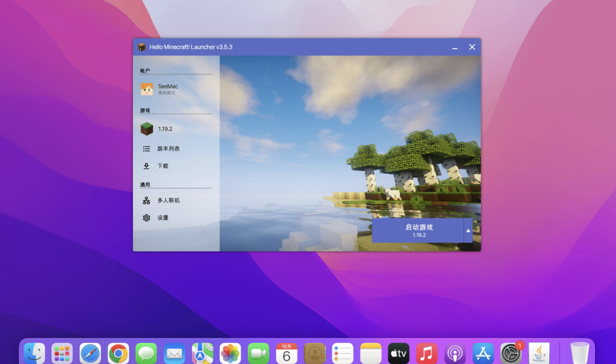Launch Google Chrome from the dock
Image resolution: width=616 pixels, height=364 pixels.
tap(118, 353)
